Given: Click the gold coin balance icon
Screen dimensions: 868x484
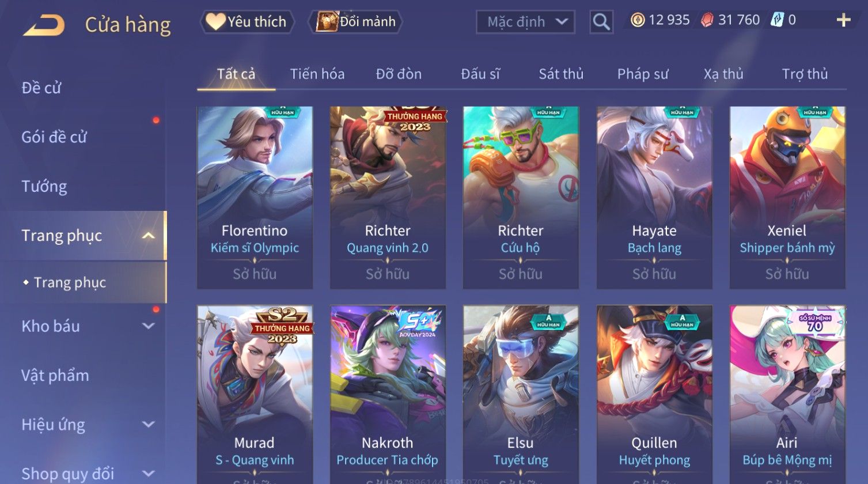Looking at the screenshot, I should 637,20.
